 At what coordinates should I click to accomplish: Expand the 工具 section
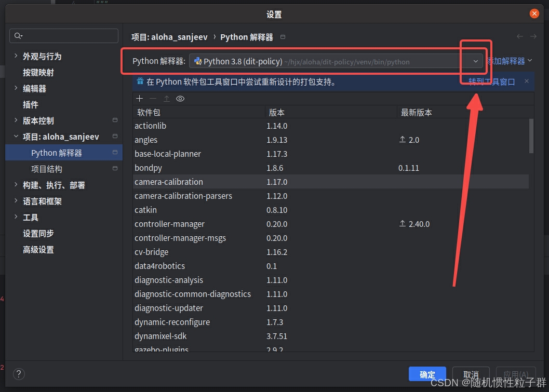click(x=16, y=217)
